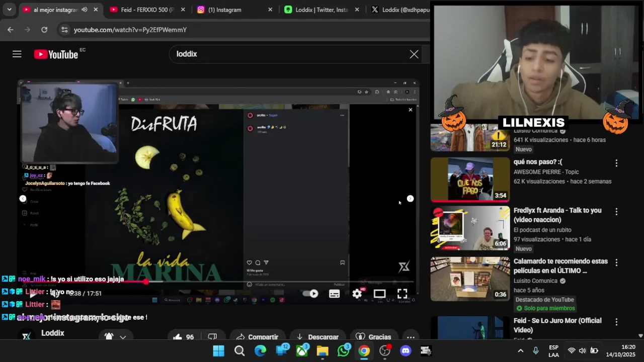The image size is (644, 362).
Task: Launch Microsoft Edge from the taskbar
Action: pos(260,351)
